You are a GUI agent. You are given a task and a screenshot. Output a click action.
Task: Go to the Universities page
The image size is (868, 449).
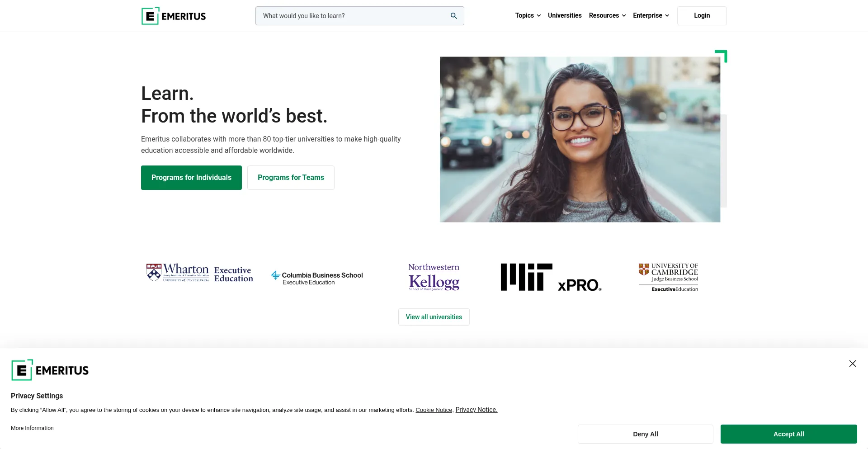point(565,15)
